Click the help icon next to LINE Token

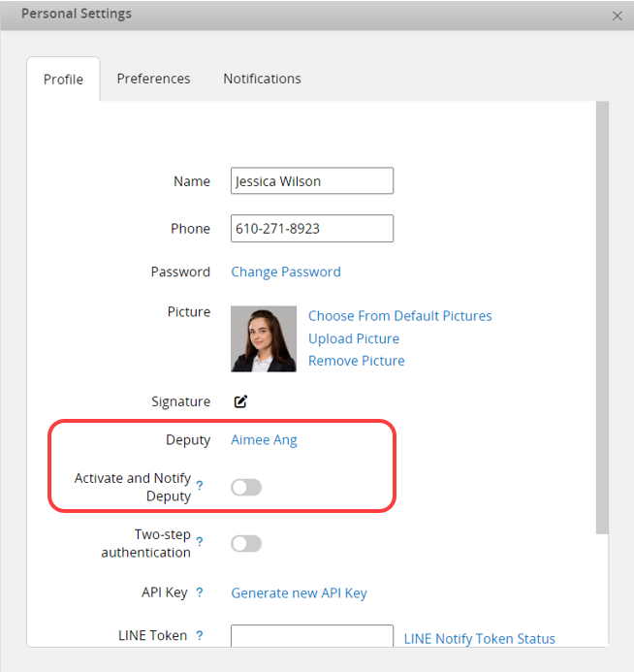coord(200,636)
